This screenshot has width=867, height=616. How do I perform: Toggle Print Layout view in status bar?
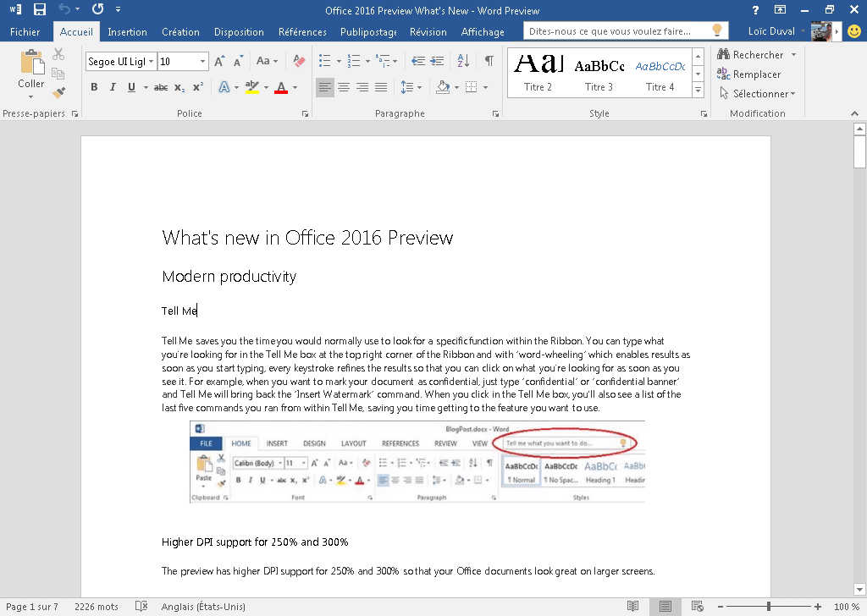click(665, 606)
